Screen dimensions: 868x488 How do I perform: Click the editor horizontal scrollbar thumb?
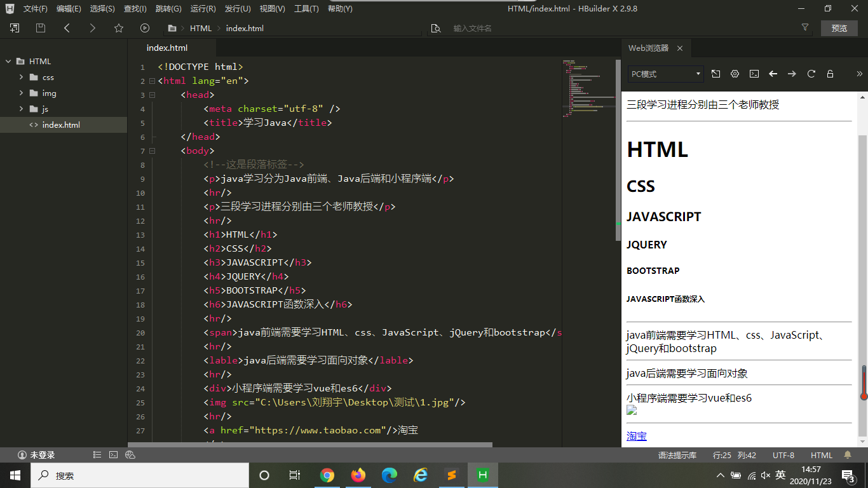[x=310, y=445]
